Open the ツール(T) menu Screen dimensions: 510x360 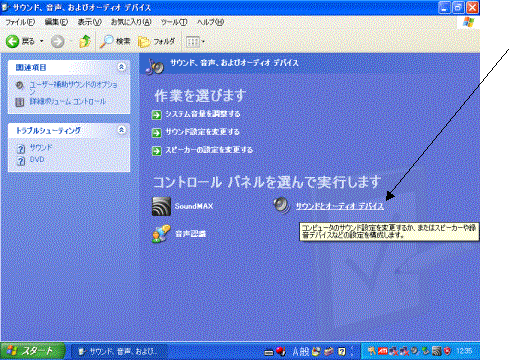174,22
